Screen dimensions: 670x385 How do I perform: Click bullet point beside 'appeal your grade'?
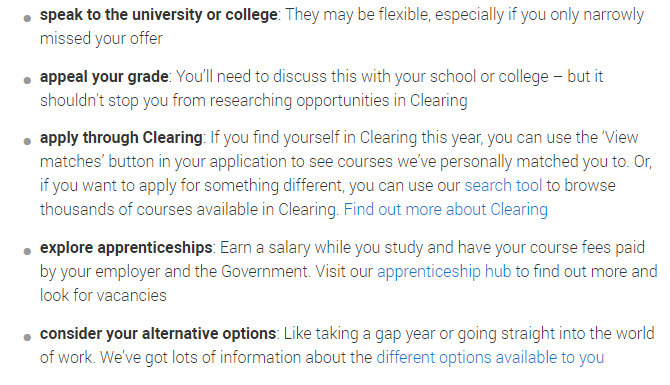pos(27,80)
